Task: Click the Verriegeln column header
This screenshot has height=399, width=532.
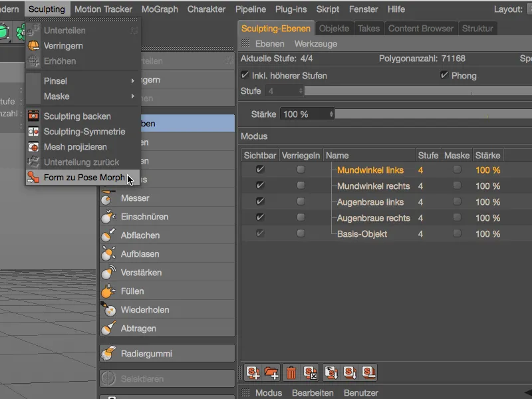Action: pyautogui.click(x=301, y=156)
